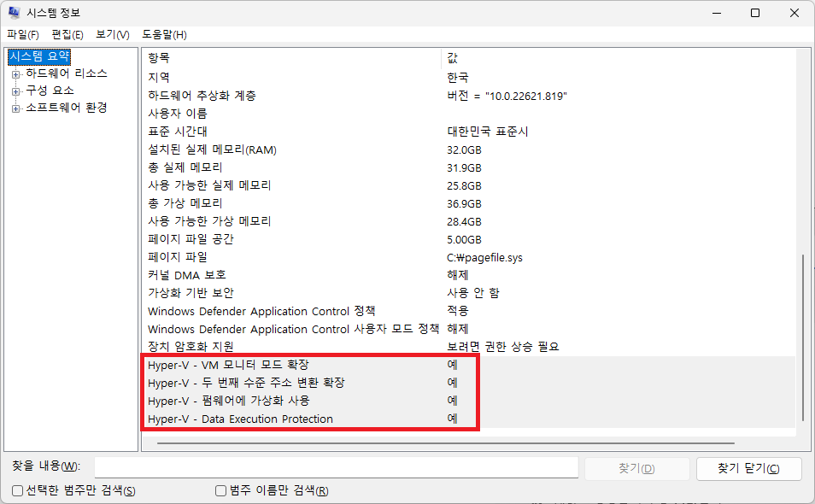
Task: Expand the 소프트웨어 환경 node
Action: click(x=15, y=108)
